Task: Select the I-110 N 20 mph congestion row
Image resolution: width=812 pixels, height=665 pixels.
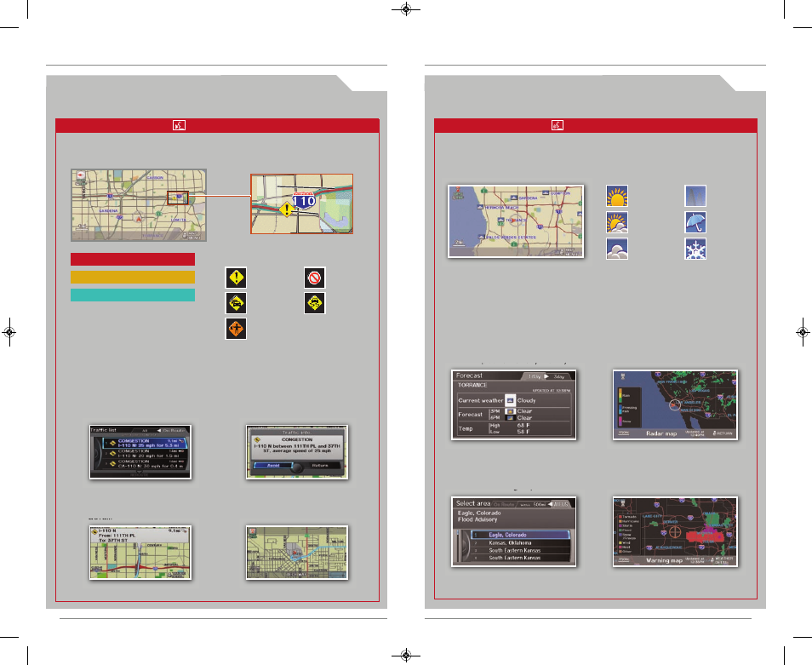Action: tap(144, 454)
